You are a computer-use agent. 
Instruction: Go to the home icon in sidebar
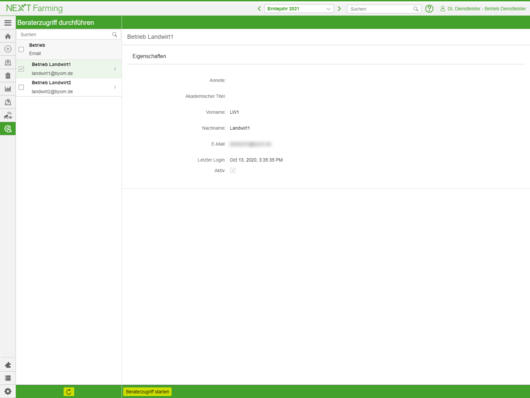click(x=8, y=36)
